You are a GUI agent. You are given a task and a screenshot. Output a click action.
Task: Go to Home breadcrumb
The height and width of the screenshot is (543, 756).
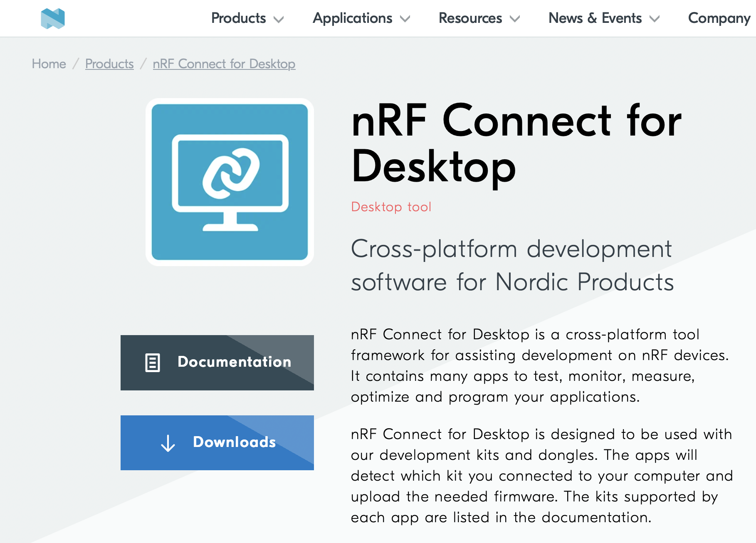[49, 64]
